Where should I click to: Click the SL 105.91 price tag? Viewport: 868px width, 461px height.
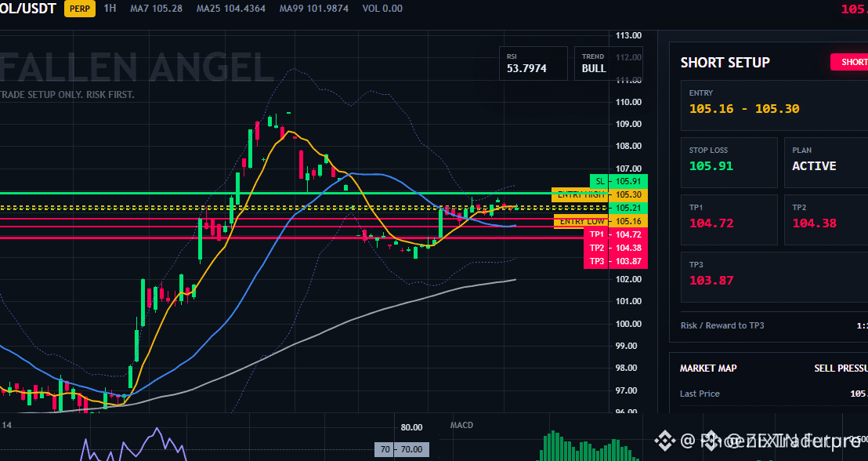(x=618, y=181)
